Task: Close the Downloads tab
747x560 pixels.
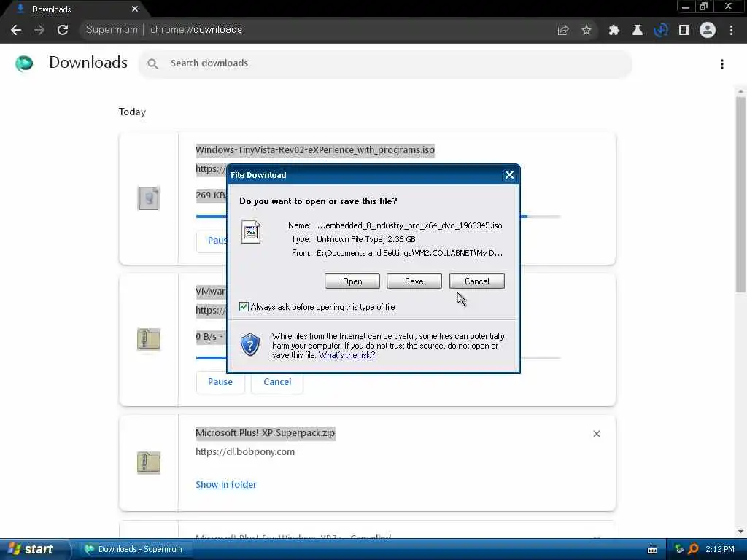Action: (x=135, y=9)
